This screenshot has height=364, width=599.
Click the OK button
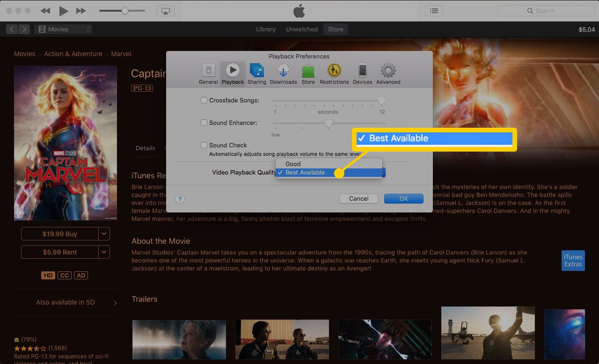point(404,198)
